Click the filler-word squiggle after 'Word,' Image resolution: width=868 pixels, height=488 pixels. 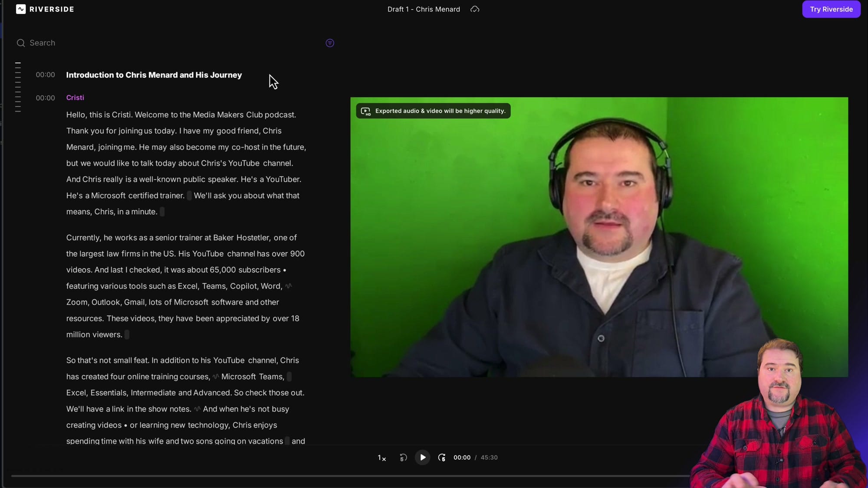click(x=289, y=286)
